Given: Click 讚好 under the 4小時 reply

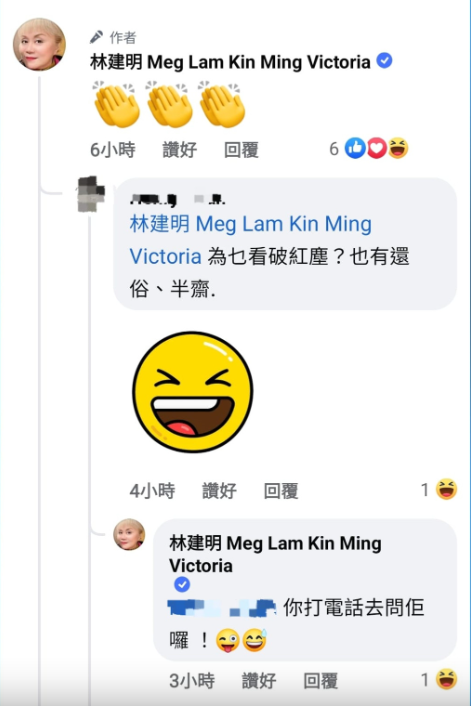Looking at the screenshot, I should (x=219, y=491).
